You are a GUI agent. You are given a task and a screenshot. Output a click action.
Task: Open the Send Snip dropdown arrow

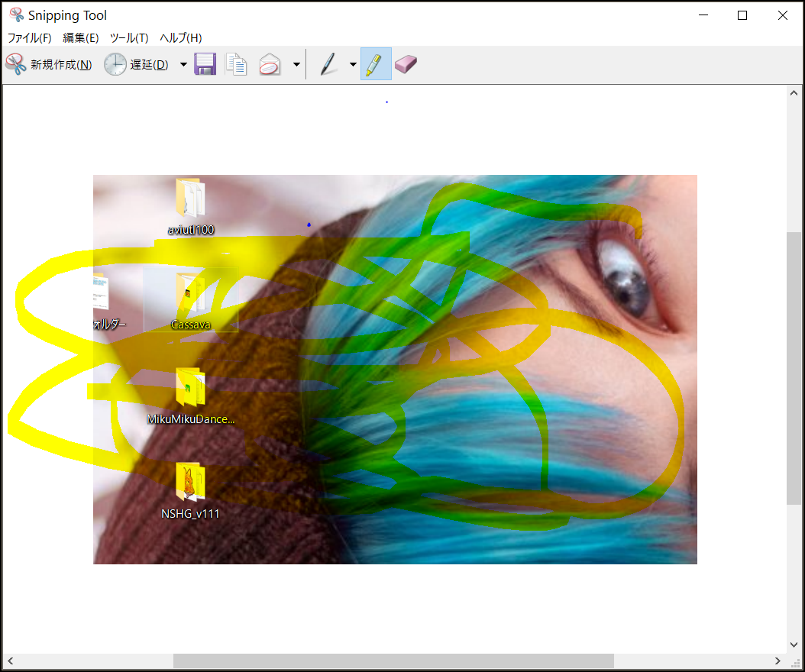click(x=296, y=65)
